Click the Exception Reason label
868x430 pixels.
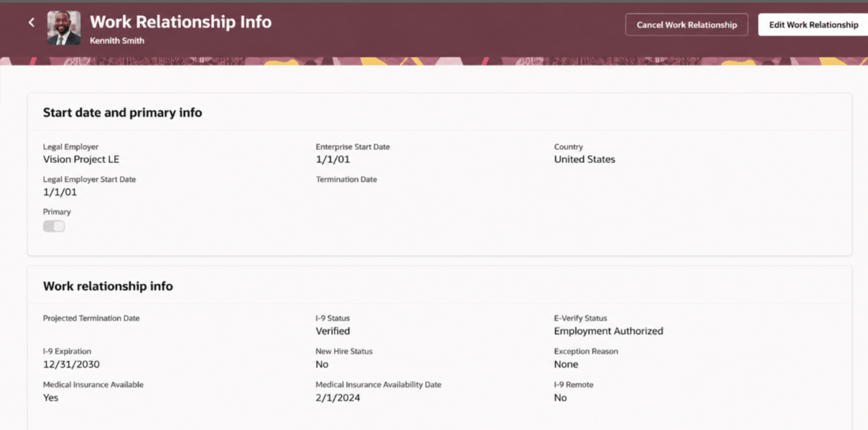click(x=586, y=351)
